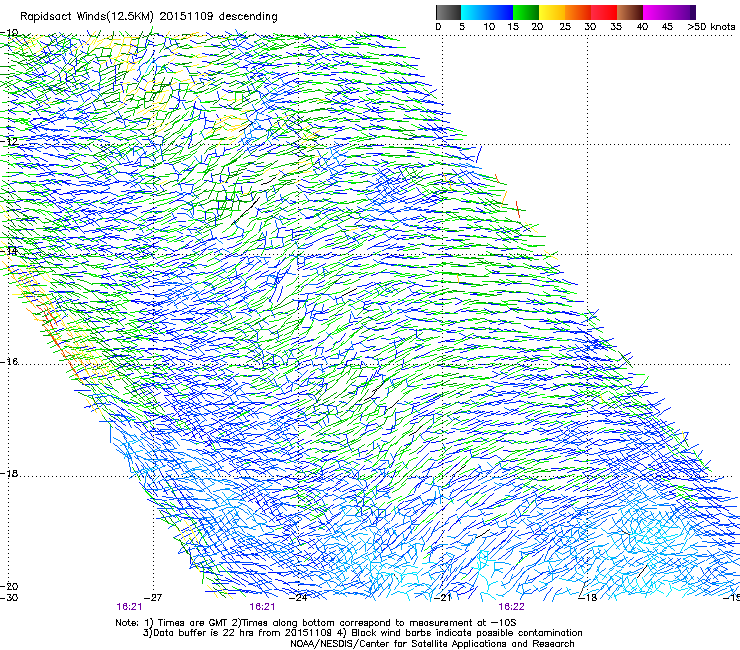Select the '-14' latitude axis label
The width and height of the screenshot is (740, 650).
pyautogui.click(x=9, y=251)
